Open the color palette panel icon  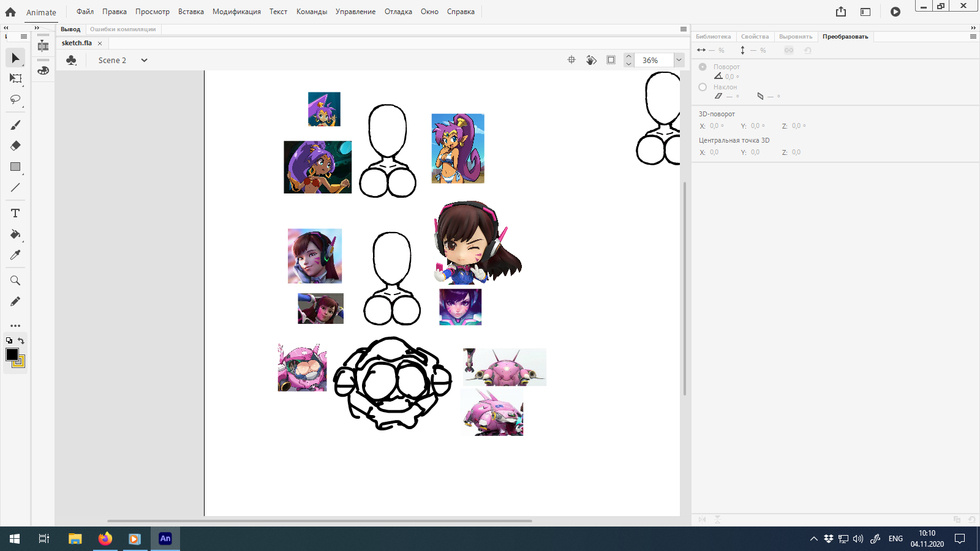[43, 70]
